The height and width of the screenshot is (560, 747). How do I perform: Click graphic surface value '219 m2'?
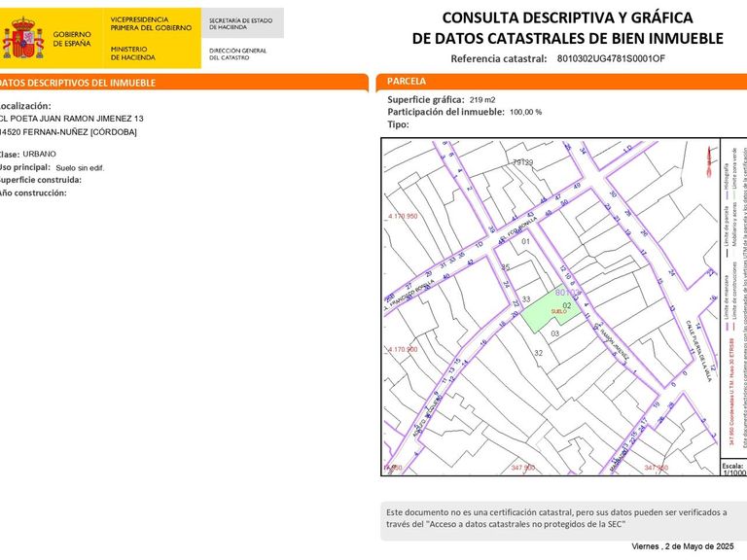pos(482,99)
